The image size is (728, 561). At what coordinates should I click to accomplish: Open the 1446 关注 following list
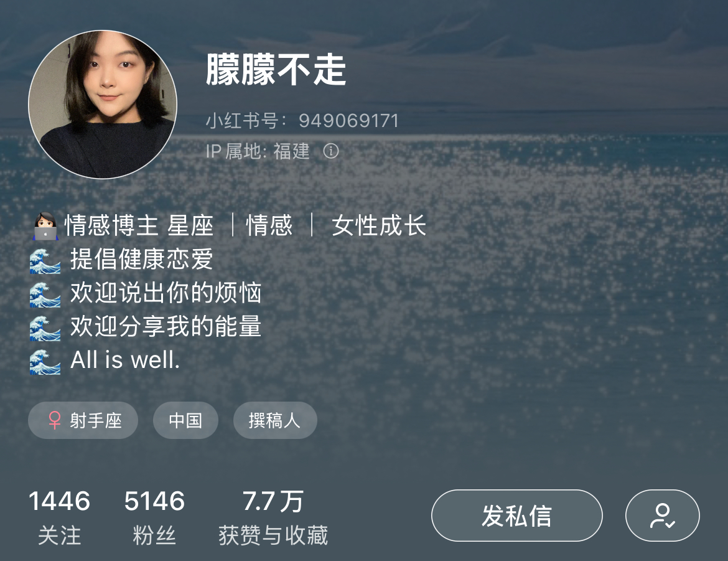pos(60,517)
